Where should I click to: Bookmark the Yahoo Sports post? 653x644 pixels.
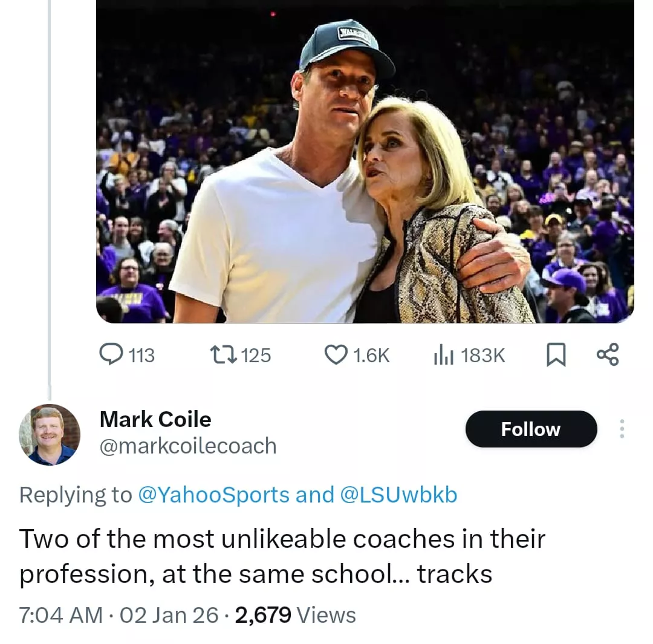[556, 355]
